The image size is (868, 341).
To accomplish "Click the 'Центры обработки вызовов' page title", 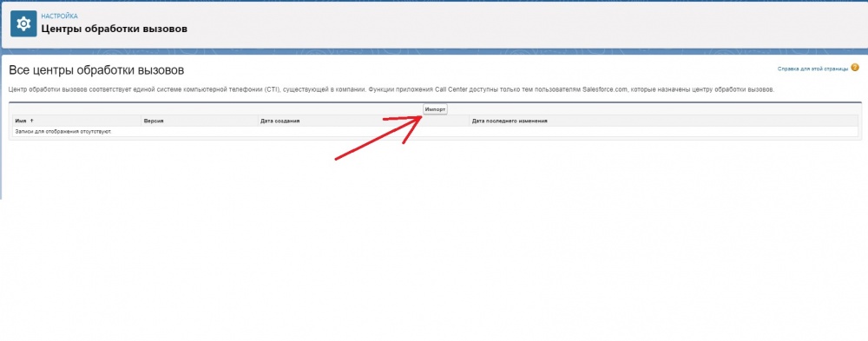I will [114, 29].
